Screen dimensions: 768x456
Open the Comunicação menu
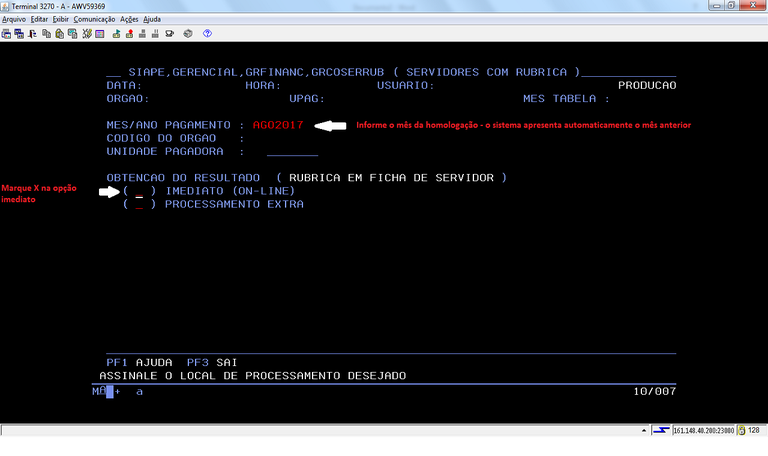coord(94,19)
